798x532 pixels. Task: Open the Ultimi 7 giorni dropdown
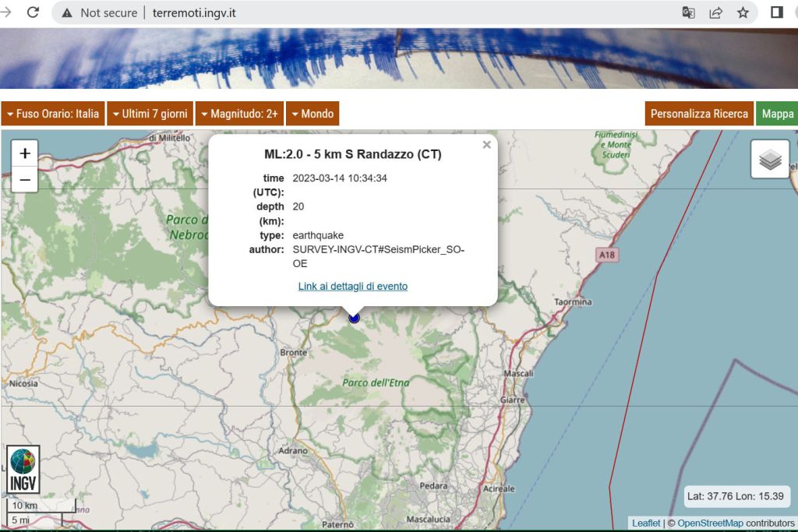[x=150, y=114]
